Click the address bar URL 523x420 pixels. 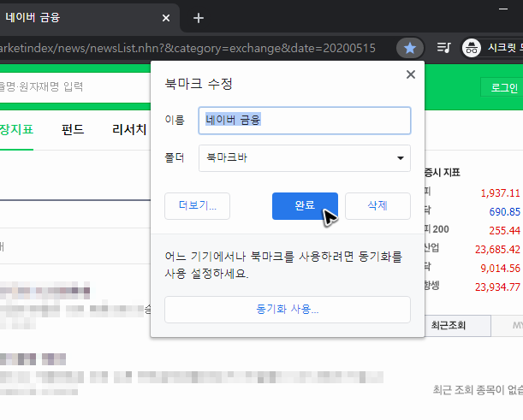(187, 49)
